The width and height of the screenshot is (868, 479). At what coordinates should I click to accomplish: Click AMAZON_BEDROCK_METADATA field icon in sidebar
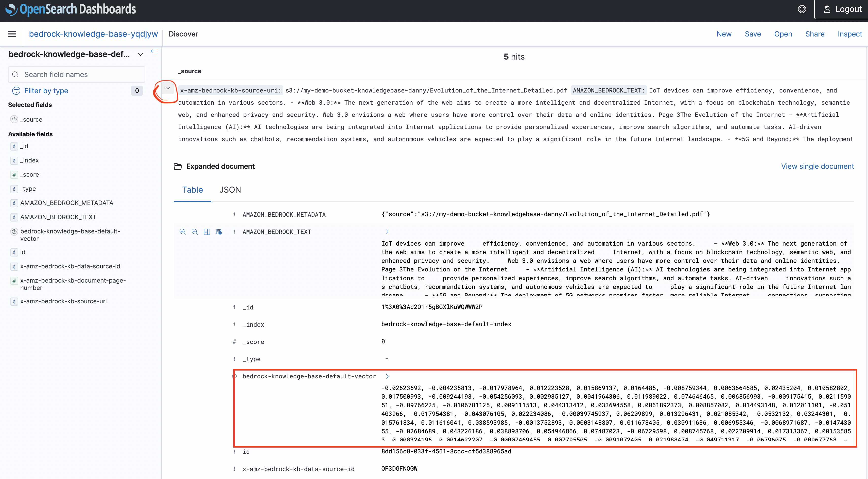coord(14,203)
